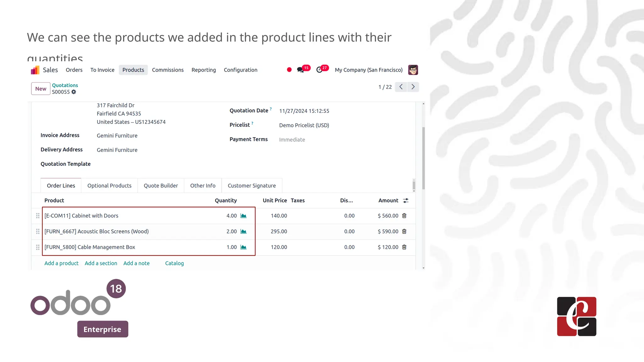The height and width of the screenshot is (362, 644).
Task: Click drag handle of Acoustic Bloc Screens row
Action: [38, 231]
